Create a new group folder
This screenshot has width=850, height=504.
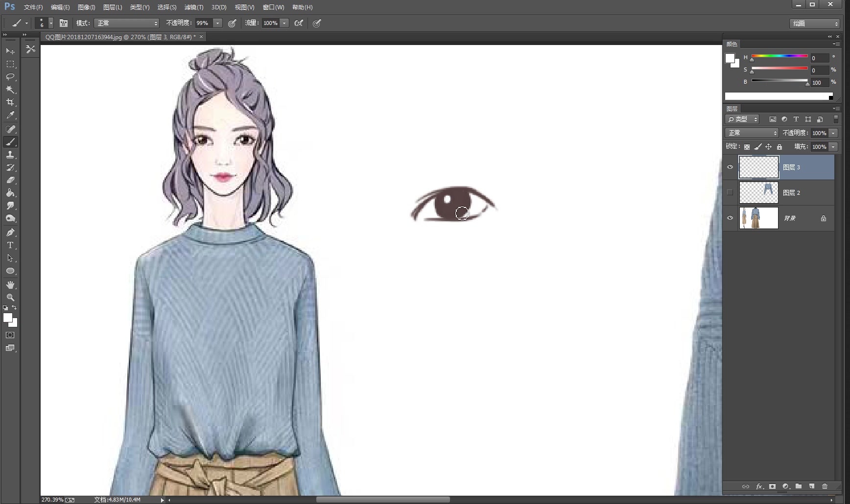pyautogui.click(x=799, y=486)
